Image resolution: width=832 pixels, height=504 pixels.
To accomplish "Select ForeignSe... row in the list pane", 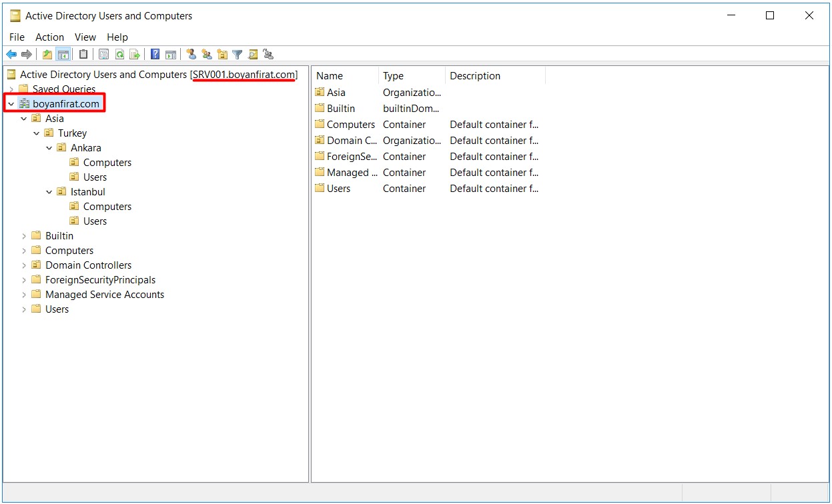I will coord(427,157).
